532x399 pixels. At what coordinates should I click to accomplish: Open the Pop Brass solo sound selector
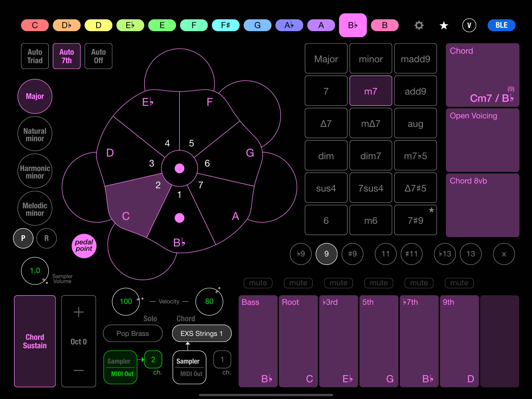point(133,333)
